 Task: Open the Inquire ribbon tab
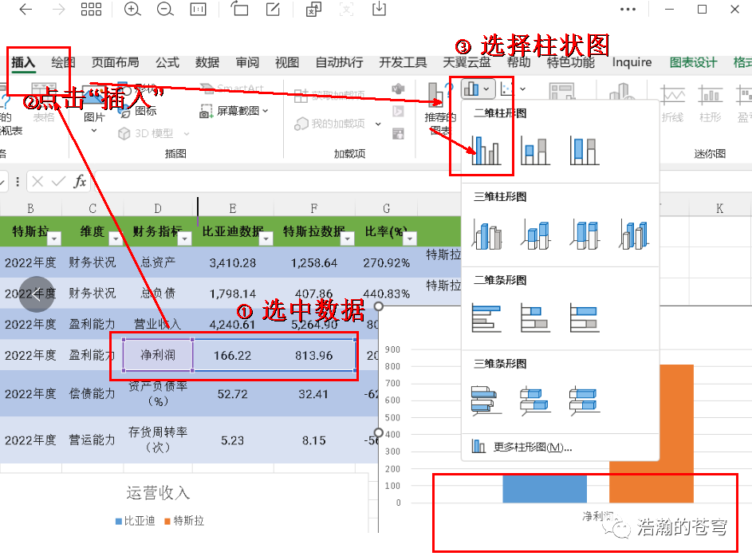click(632, 62)
